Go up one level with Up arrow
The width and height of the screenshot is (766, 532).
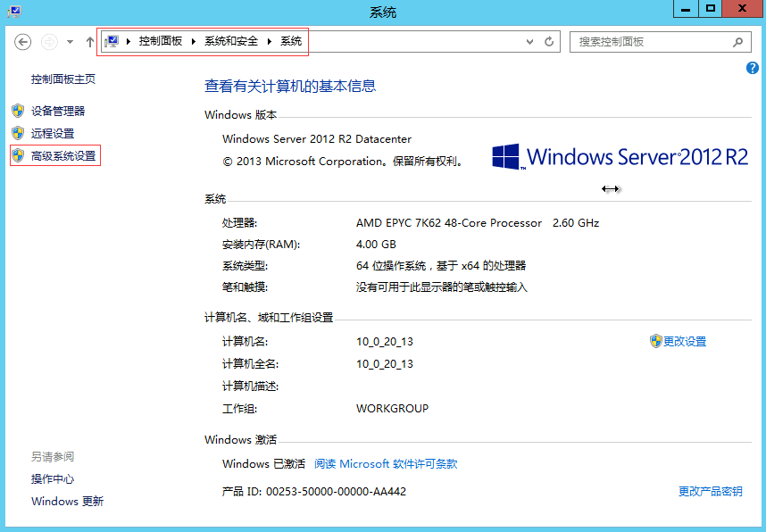click(x=89, y=42)
